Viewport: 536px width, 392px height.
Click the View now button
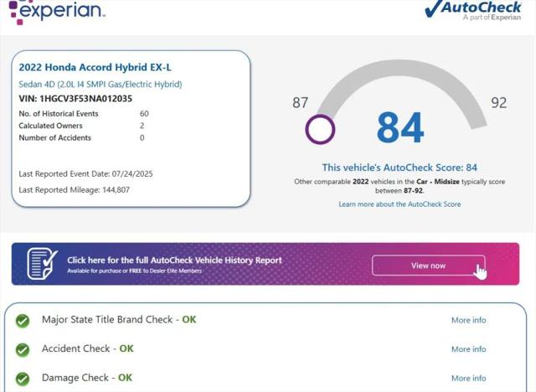428,266
